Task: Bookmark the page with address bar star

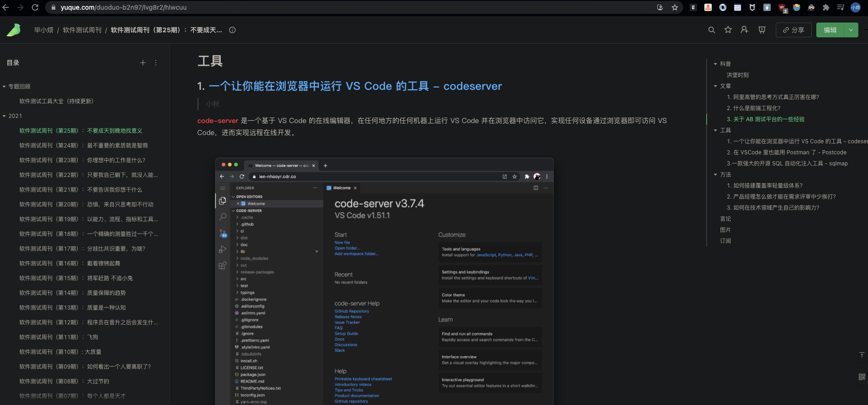Action: tap(675, 7)
